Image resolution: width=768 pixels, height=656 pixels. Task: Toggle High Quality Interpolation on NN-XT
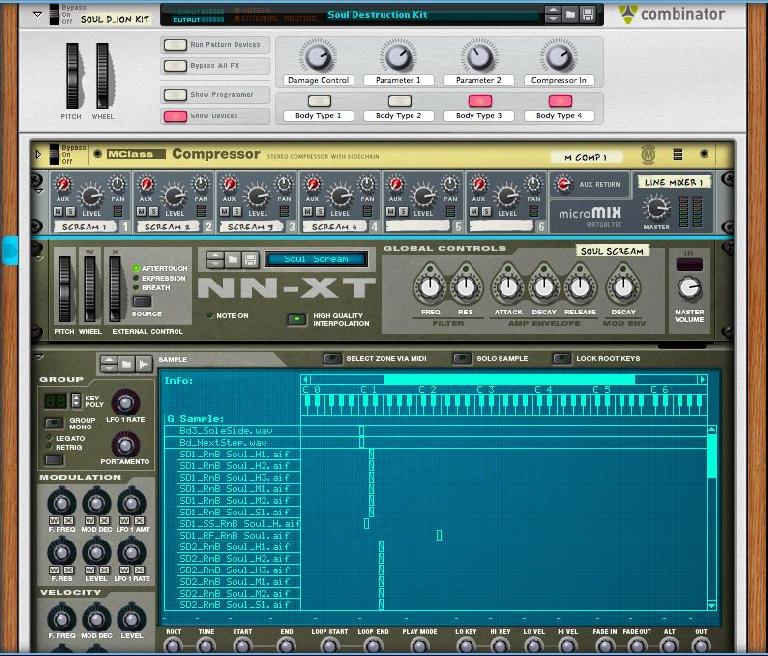tap(296, 319)
